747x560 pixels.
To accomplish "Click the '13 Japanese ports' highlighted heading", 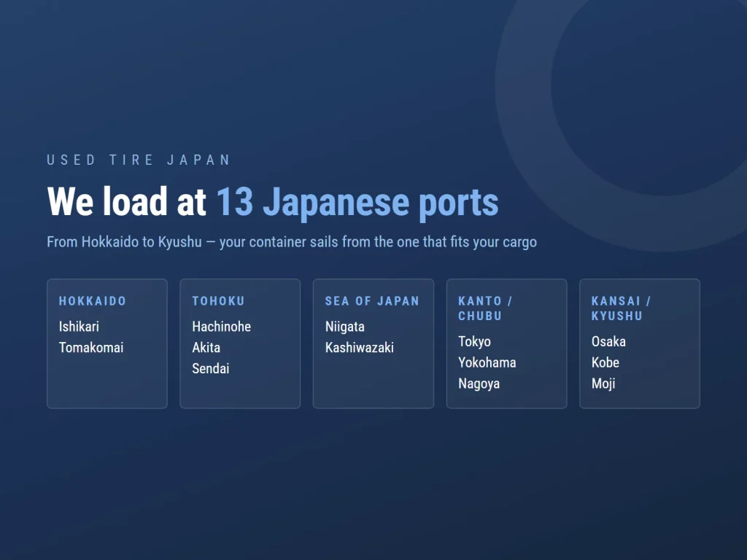I will click(357, 203).
